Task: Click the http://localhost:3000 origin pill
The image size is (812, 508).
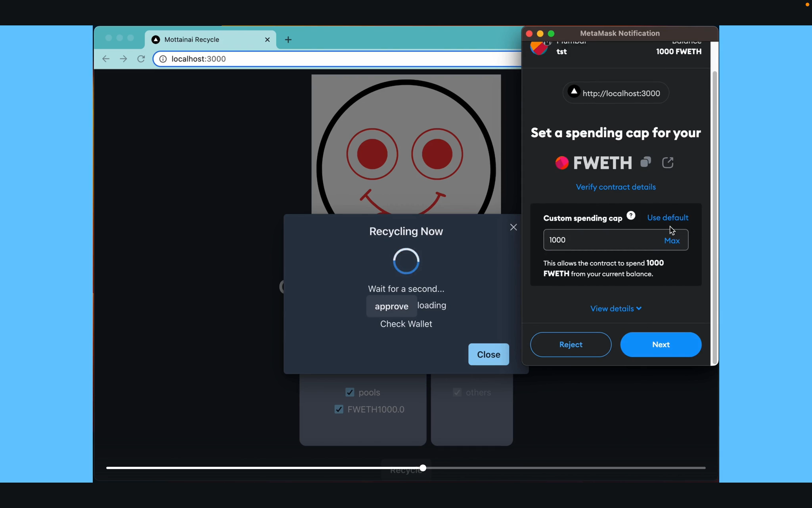Action: [x=615, y=93]
